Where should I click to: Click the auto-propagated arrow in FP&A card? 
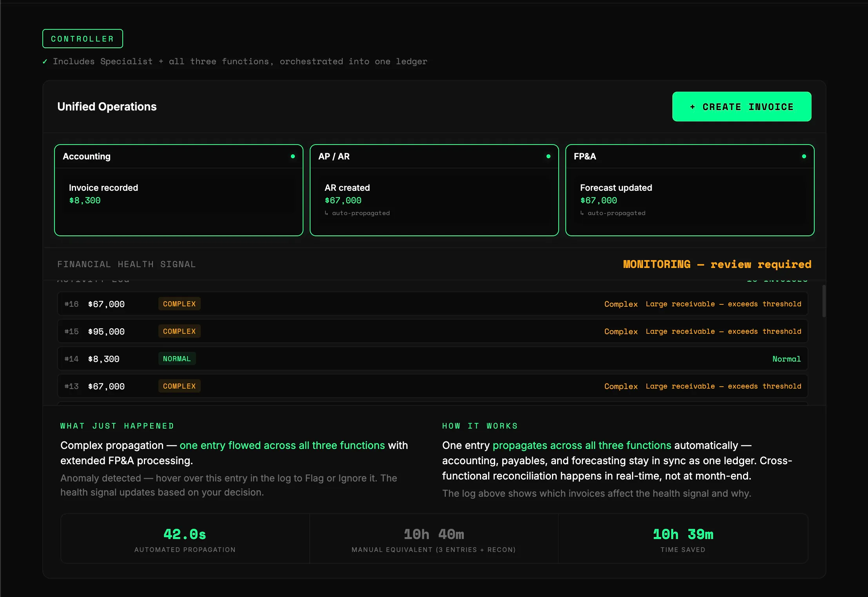[582, 213]
